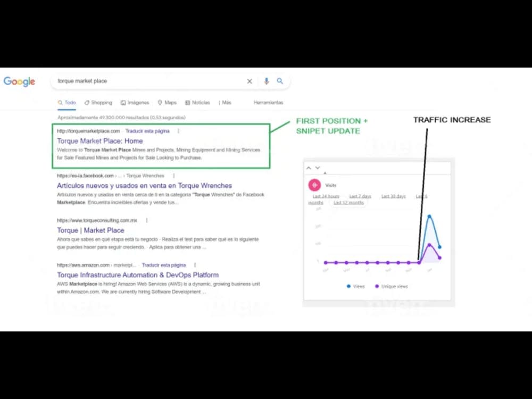The height and width of the screenshot is (399, 532).
Task: Open 'Artículos nuevos y usados en venta' result
Action: pyautogui.click(x=144, y=186)
